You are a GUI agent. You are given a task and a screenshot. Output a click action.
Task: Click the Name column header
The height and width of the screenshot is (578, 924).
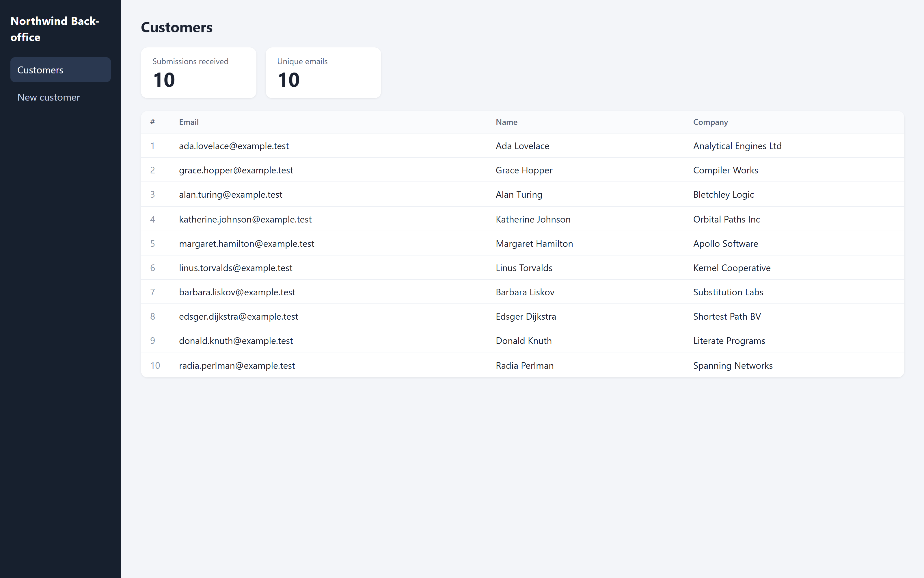point(506,122)
